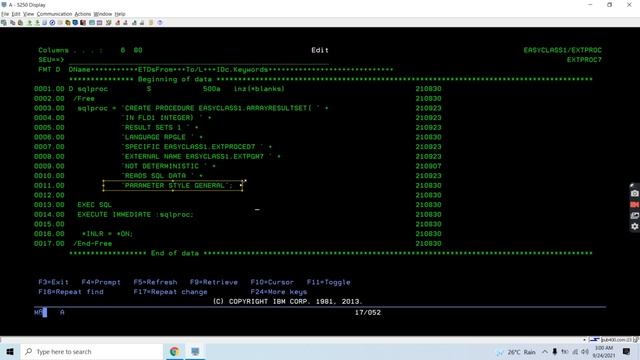Click the F24=More keys text
The image size is (640, 360).
coord(279,292)
